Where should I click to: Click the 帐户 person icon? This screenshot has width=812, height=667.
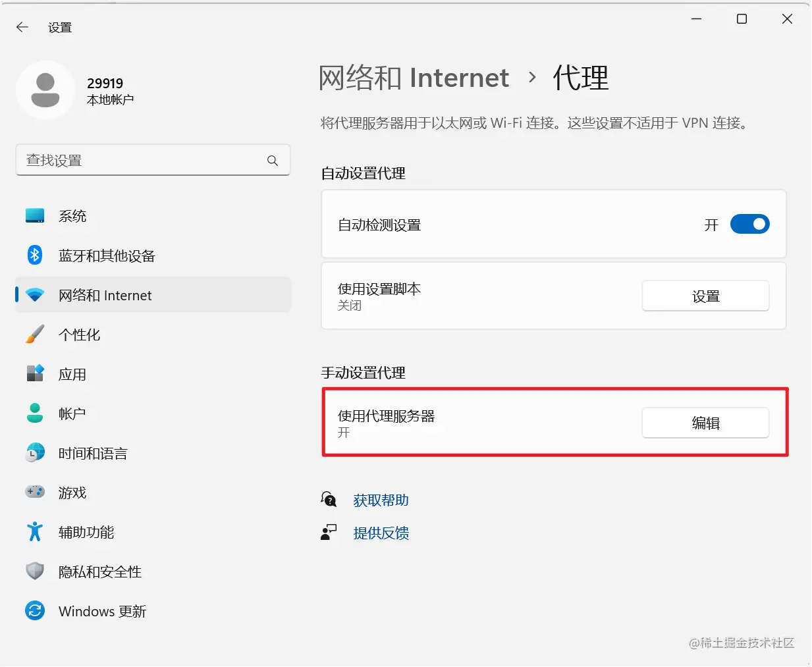click(34, 413)
